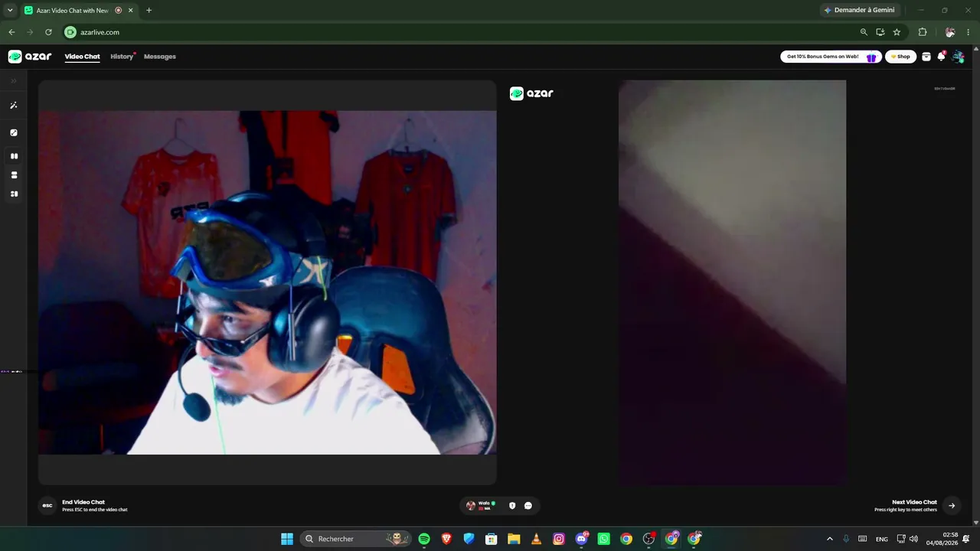Viewport: 980px width, 551px height.
Task: Open Discord from the taskbar
Action: point(581,539)
